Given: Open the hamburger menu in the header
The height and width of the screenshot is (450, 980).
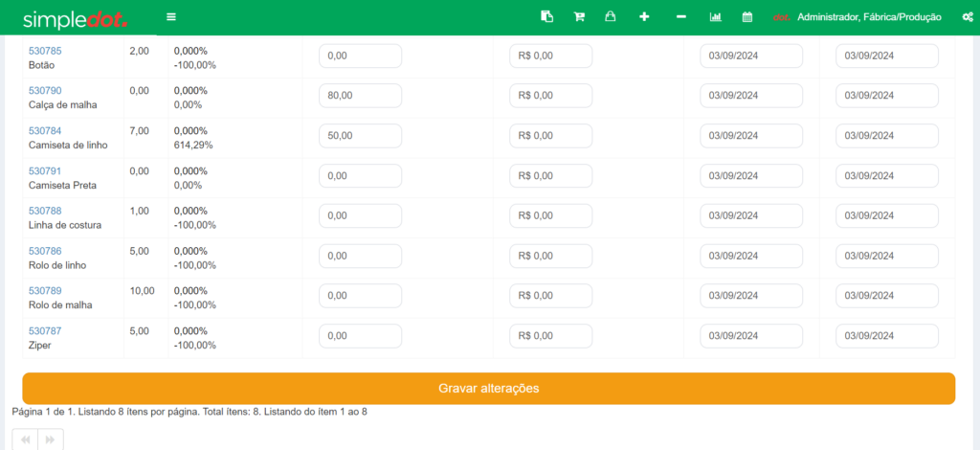Looking at the screenshot, I should coord(171,16).
